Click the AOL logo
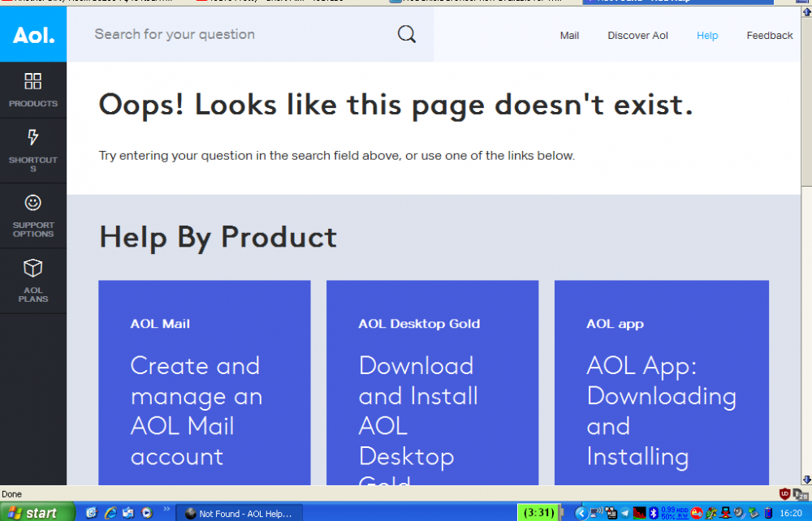 [33, 36]
